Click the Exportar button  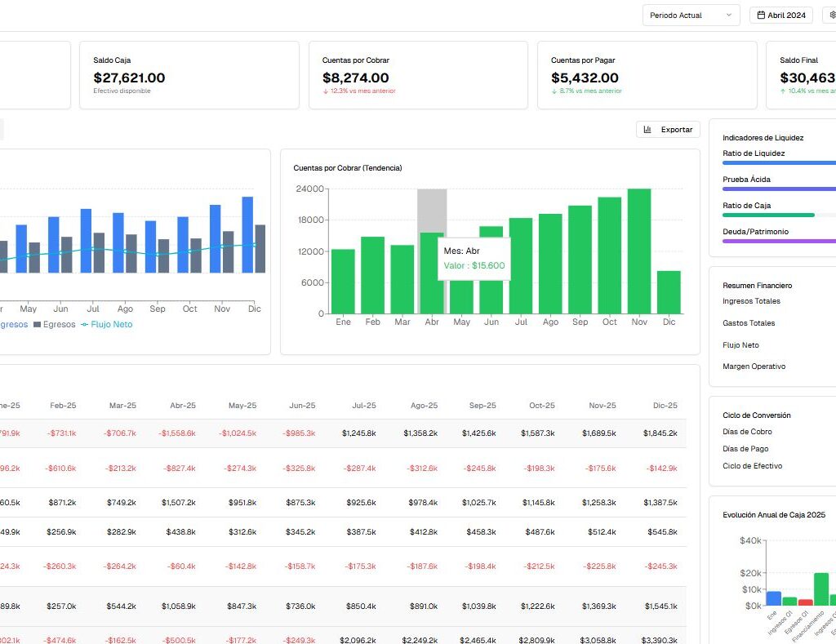point(668,130)
